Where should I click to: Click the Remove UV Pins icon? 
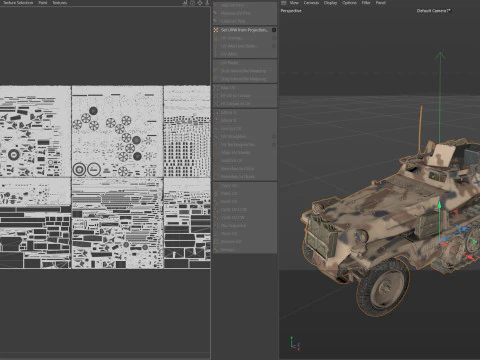pyautogui.click(x=216, y=13)
